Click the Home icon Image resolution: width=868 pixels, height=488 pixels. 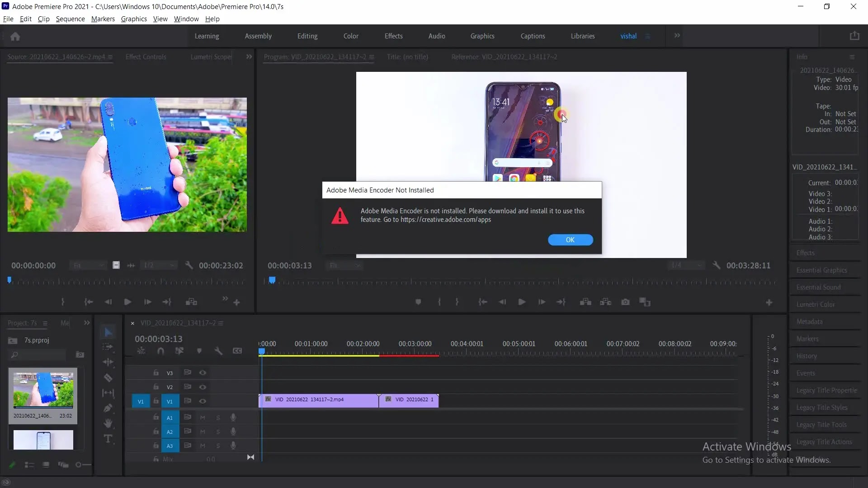pyautogui.click(x=15, y=36)
